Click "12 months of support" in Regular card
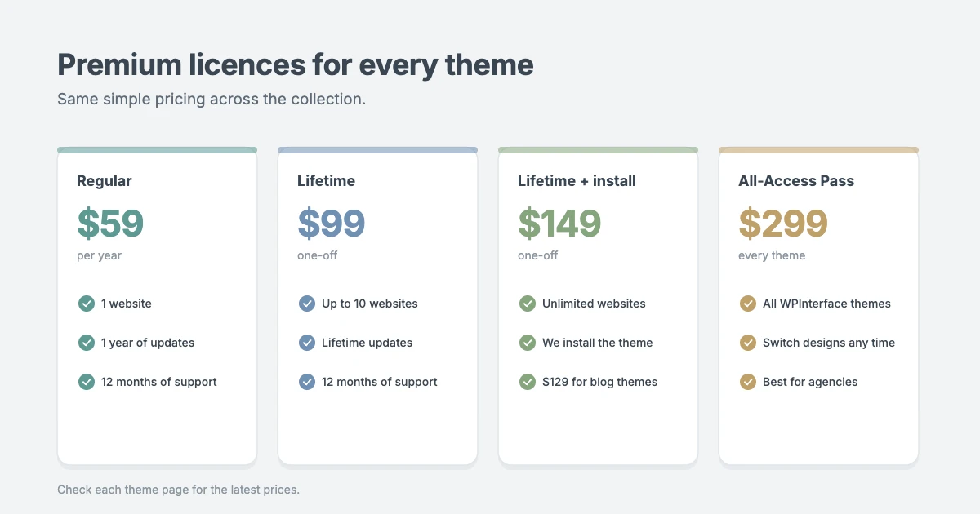Image resolution: width=980 pixels, height=514 pixels. coord(159,382)
